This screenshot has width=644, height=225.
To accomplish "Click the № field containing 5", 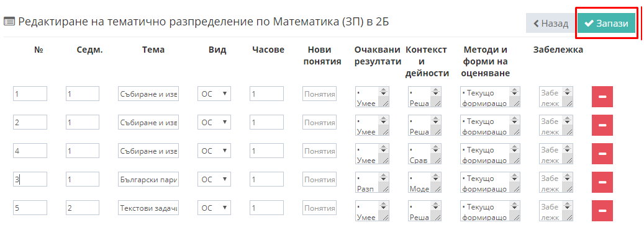I will click(30, 208).
